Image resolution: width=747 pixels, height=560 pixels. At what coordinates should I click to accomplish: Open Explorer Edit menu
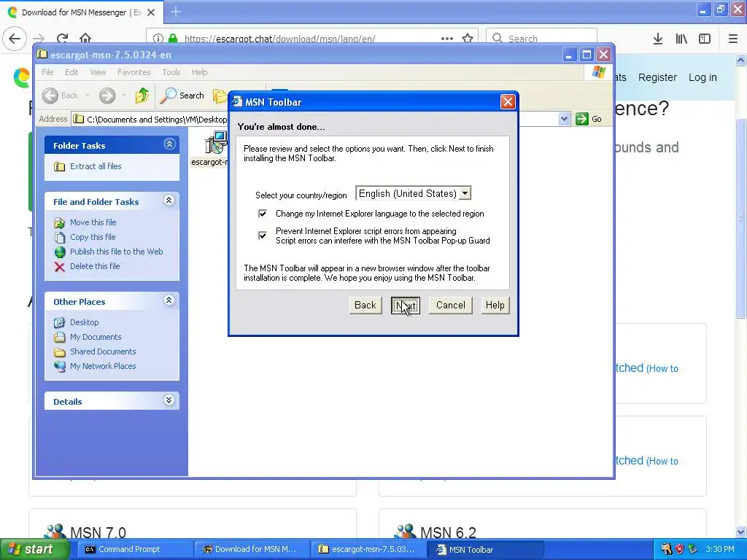click(x=71, y=72)
